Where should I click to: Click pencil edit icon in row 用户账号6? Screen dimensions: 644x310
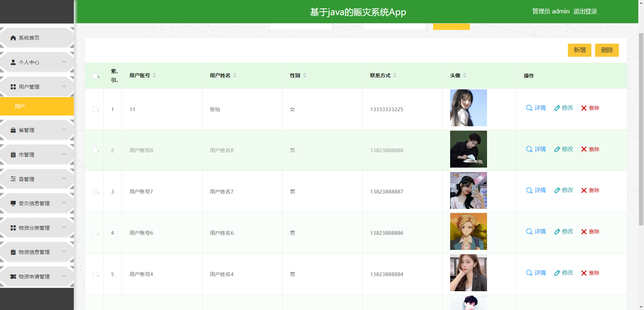557,231
